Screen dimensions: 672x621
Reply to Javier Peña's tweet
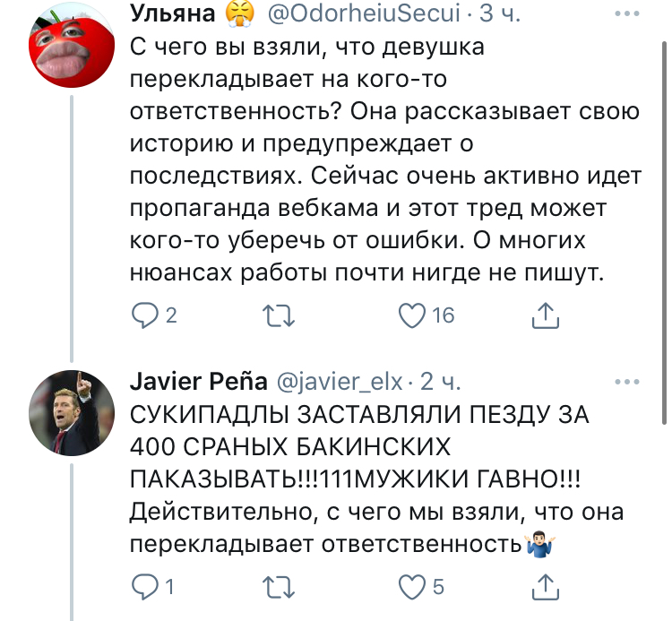pyautogui.click(x=143, y=587)
